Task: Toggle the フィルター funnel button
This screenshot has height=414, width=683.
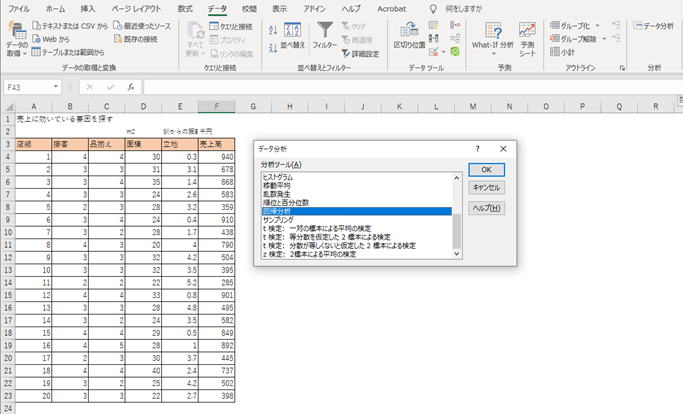Action: 325,36
